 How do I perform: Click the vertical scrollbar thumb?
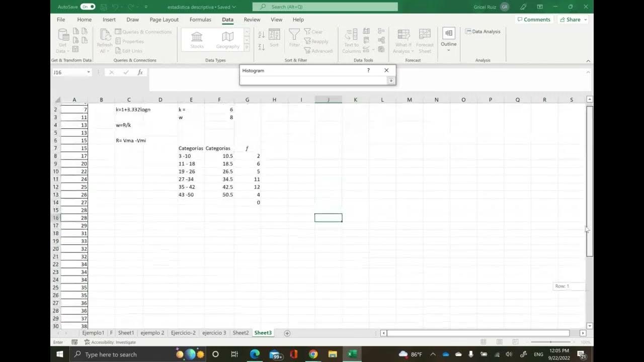(590, 181)
